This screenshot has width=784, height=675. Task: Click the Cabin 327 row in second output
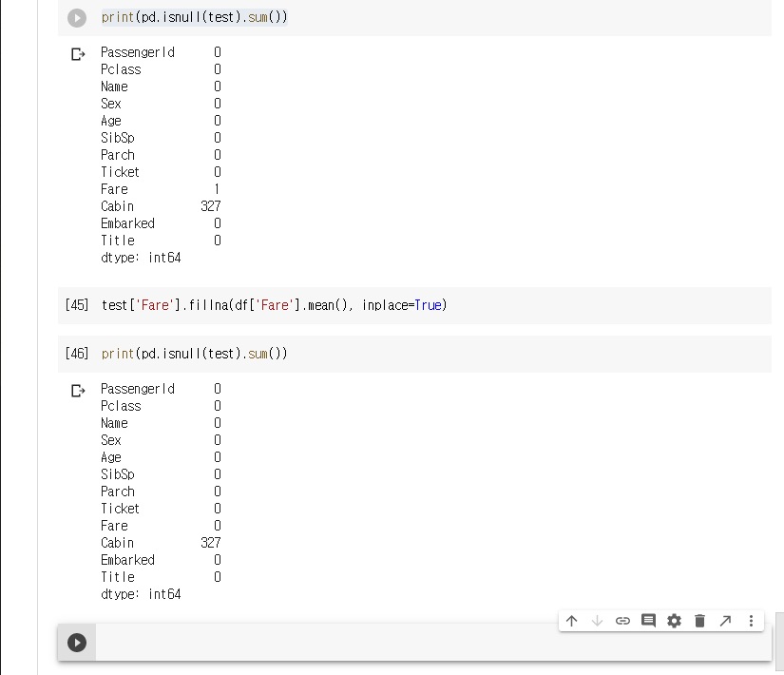point(160,543)
